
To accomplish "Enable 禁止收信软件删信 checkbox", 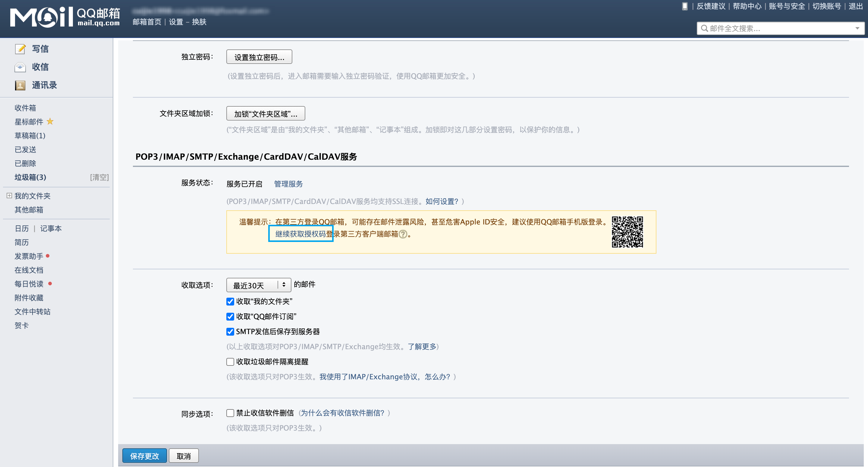I will pos(230,413).
